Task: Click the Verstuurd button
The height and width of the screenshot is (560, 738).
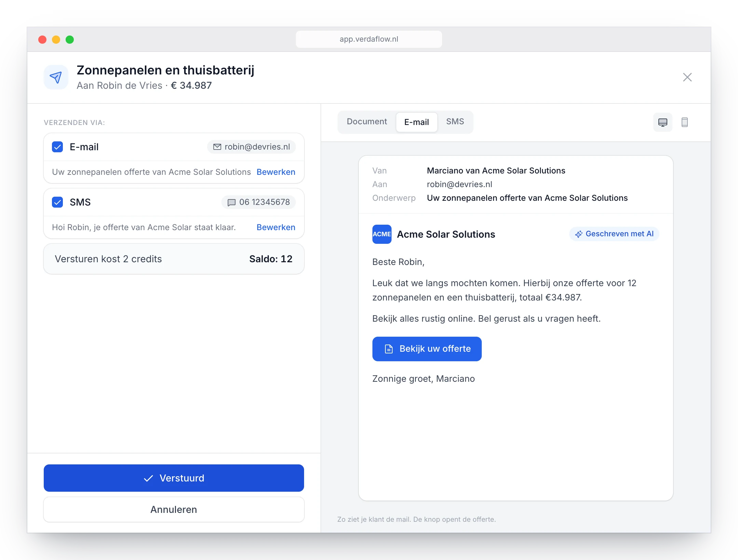Action: tap(174, 478)
